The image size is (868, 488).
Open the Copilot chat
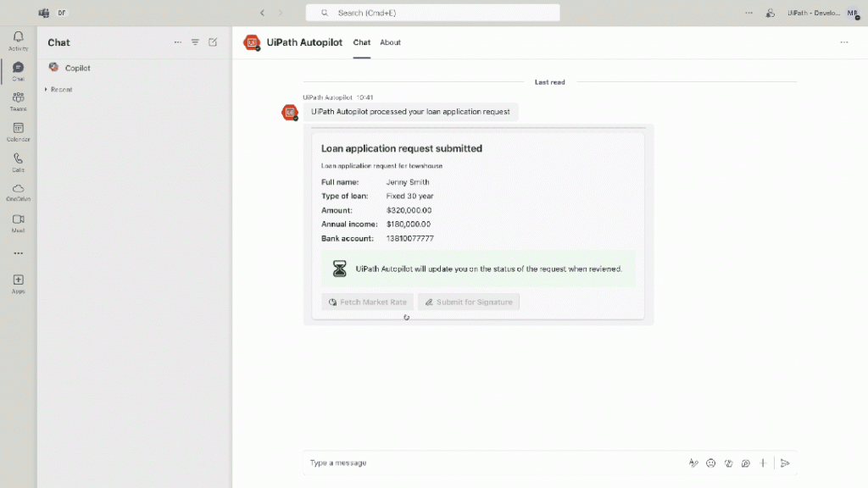[x=77, y=68]
